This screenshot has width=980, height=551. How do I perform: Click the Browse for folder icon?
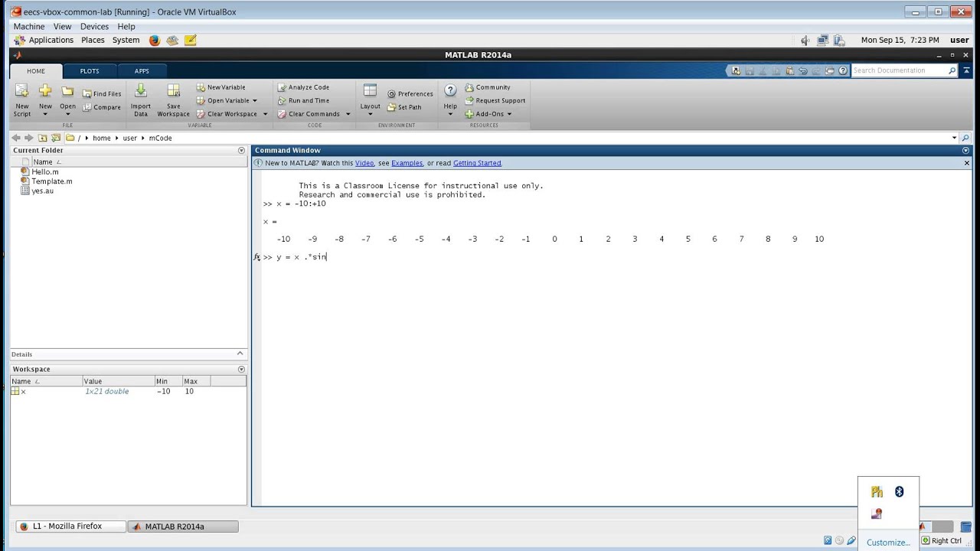(55, 138)
